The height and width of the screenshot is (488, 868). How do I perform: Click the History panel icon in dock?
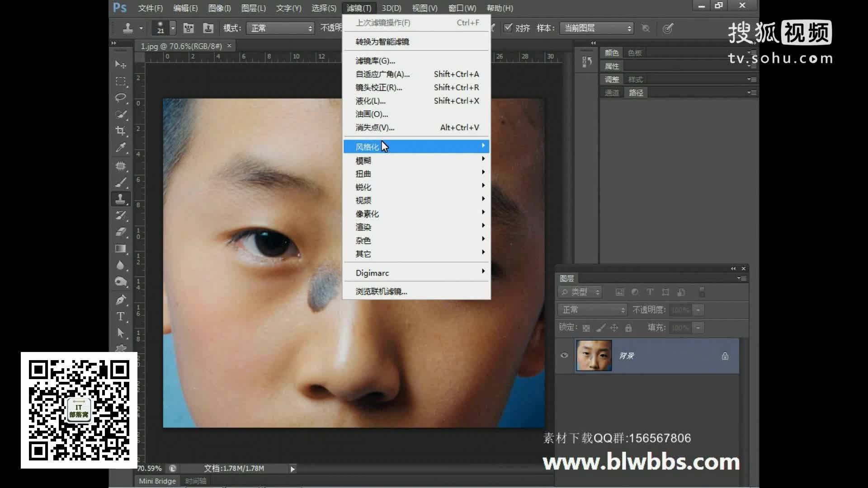pyautogui.click(x=587, y=62)
